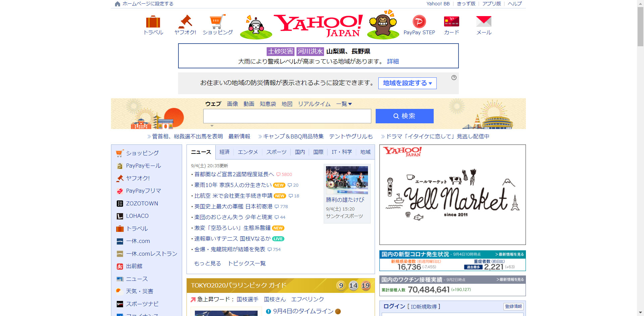Switch to the スポーツ news tab
This screenshot has height=316, width=644.
(276, 152)
